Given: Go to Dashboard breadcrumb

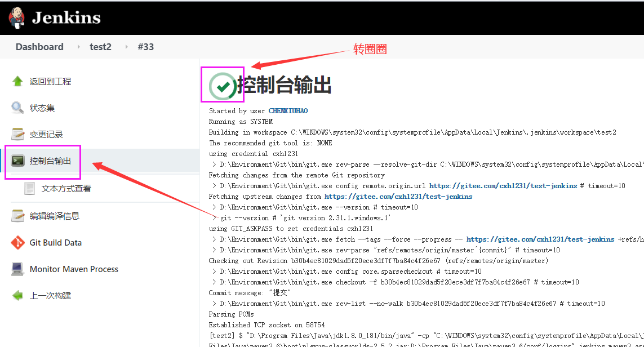Looking at the screenshot, I should coord(39,47).
